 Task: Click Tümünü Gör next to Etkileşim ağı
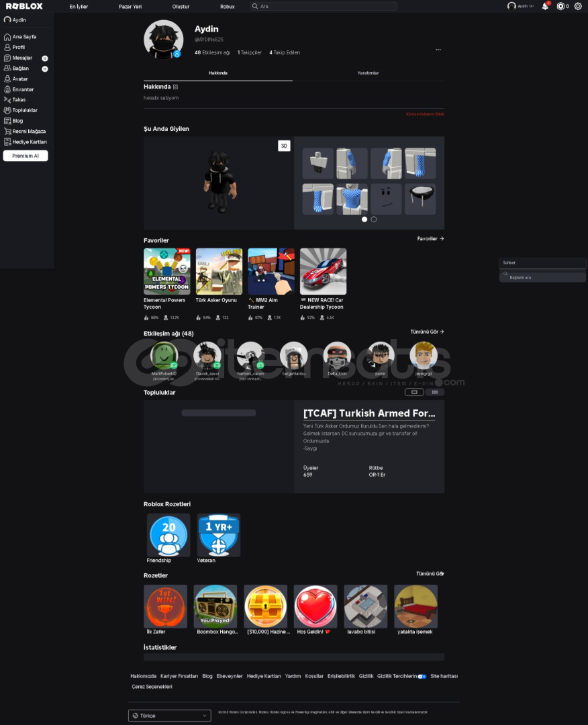(427, 332)
